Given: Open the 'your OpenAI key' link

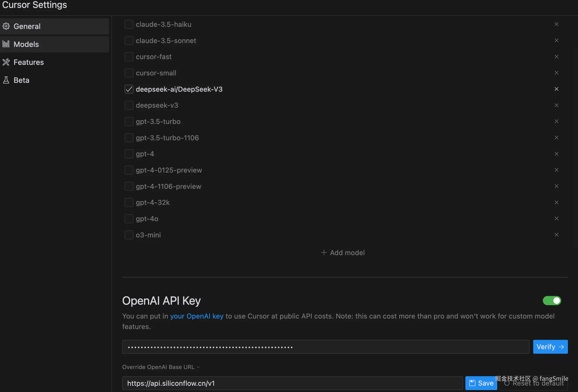Looking at the screenshot, I should click(197, 316).
